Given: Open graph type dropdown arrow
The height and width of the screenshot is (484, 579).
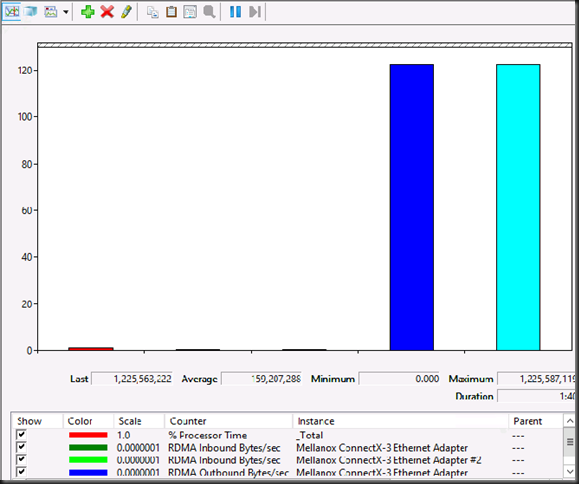Looking at the screenshot, I should (66, 12).
